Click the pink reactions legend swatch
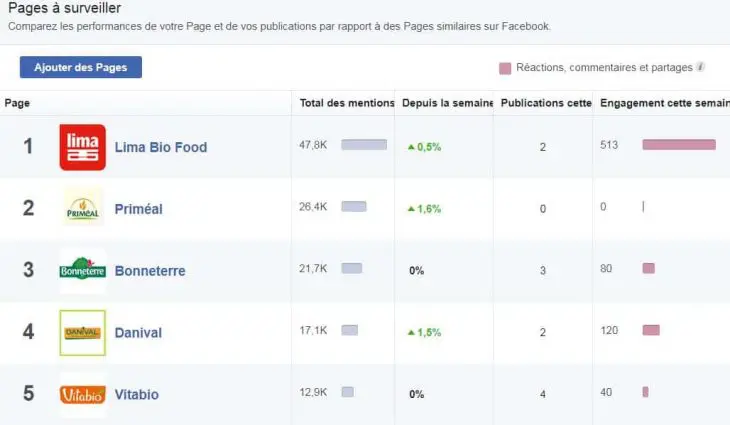The image size is (730, 425). (x=505, y=69)
